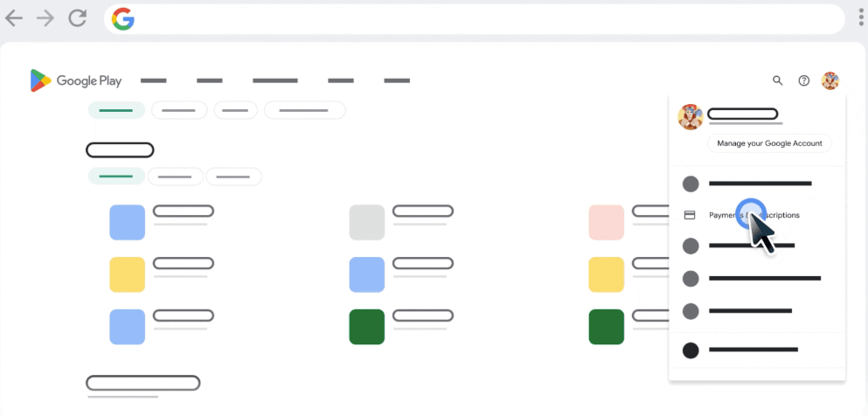
Task: Click the profile avatar in header
Action: pyautogui.click(x=830, y=80)
